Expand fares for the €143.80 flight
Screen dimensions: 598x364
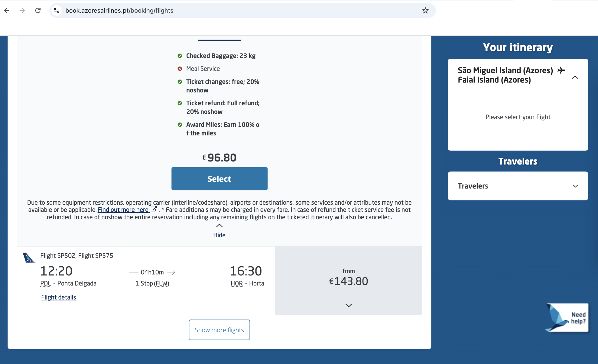tap(349, 306)
